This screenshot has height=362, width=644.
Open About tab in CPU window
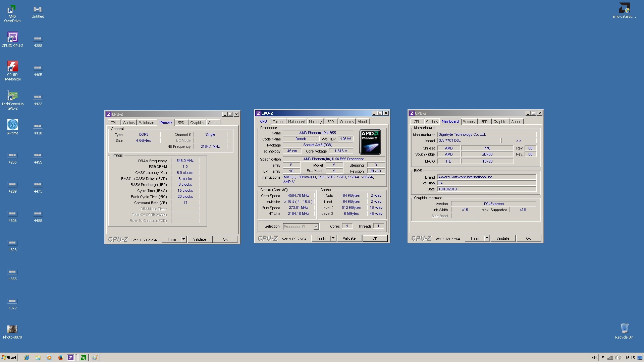[x=362, y=122]
